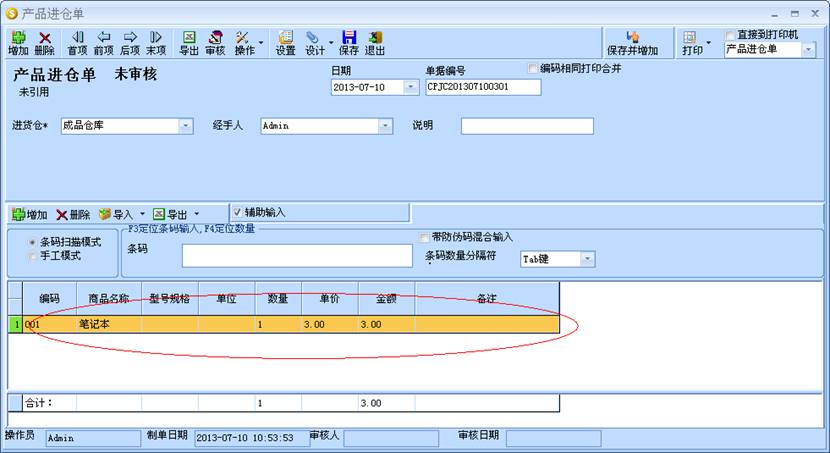Click the 增加 (Add) toolbar icon

click(17, 42)
